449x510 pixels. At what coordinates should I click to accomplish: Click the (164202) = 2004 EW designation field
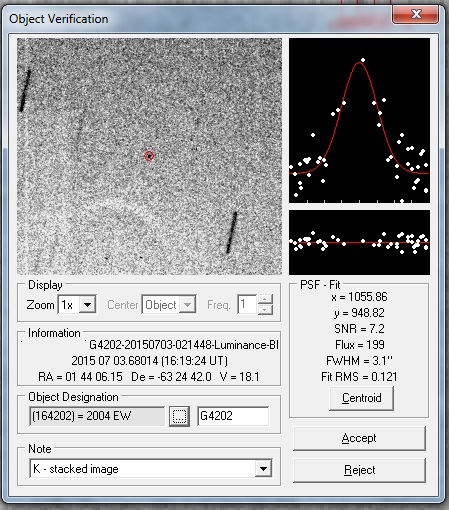tap(97, 416)
